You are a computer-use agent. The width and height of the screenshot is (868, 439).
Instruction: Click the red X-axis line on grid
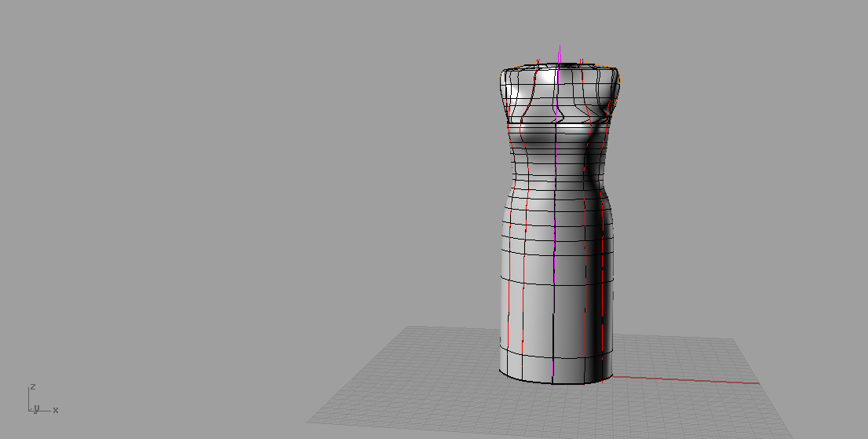click(x=687, y=380)
